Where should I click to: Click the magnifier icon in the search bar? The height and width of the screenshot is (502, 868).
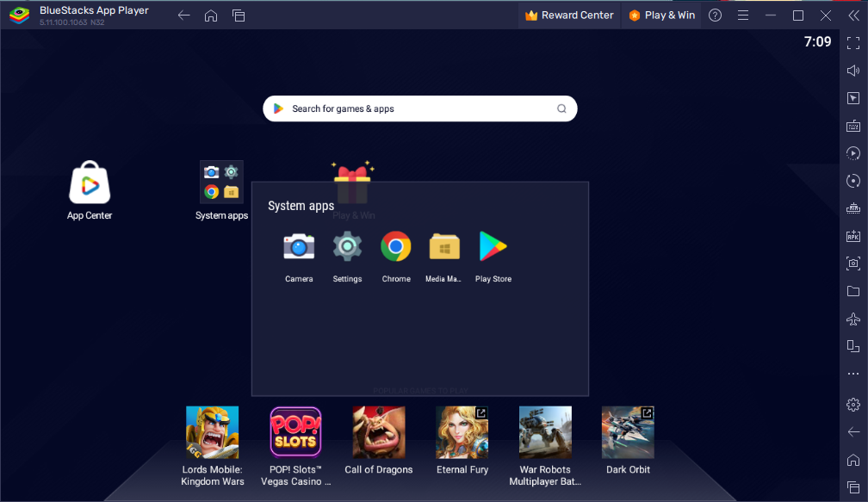[561, 109]
